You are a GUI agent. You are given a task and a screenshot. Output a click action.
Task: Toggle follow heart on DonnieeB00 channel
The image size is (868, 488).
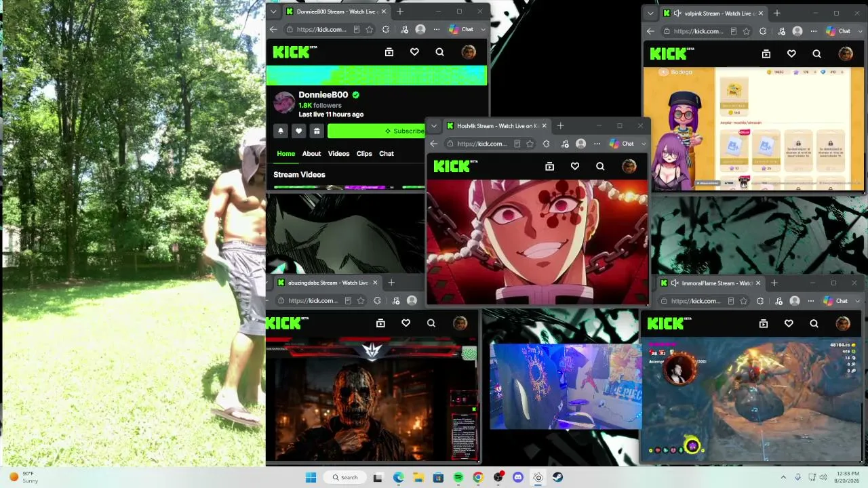tap(298, 131)
